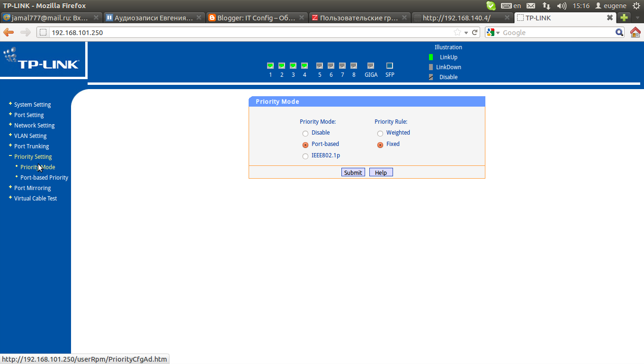Image resolution: width=644 pixels, height=364 pixels.
Task: Focus the address bar 192.168.101.250
Action: point(251,33)
